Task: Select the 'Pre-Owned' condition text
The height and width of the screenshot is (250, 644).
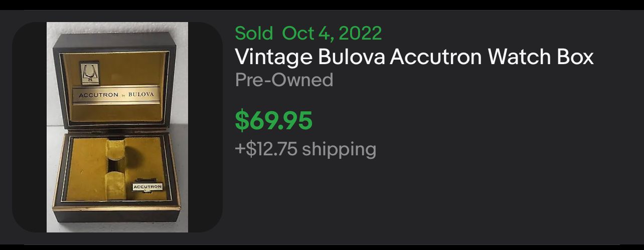Action: point(284,80)
